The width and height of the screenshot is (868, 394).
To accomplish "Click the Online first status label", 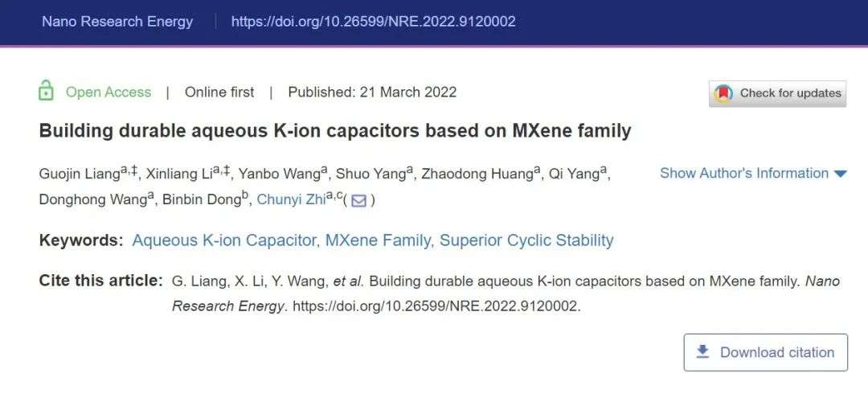I will [x=219, y=92].
